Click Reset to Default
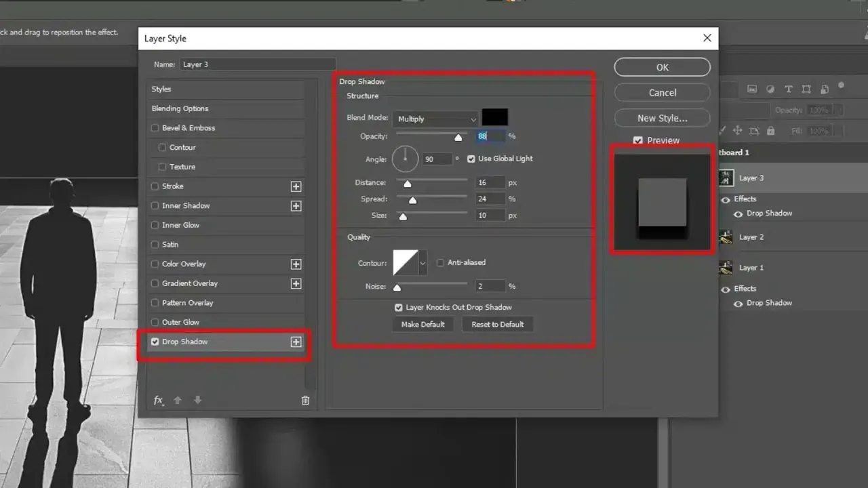The width and height of the screenshot is (868, 488). pyautogui.click(x=497, y=324)
